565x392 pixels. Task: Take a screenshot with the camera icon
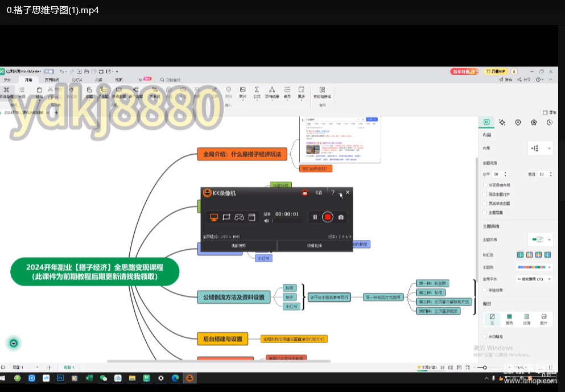341,217
